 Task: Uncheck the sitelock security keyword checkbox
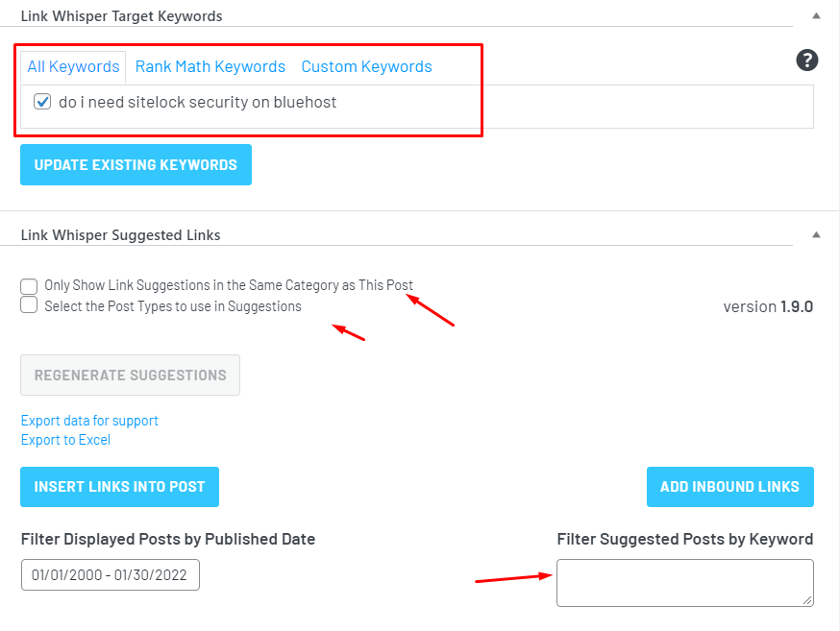pyautogui.click(x=41, y=101)
